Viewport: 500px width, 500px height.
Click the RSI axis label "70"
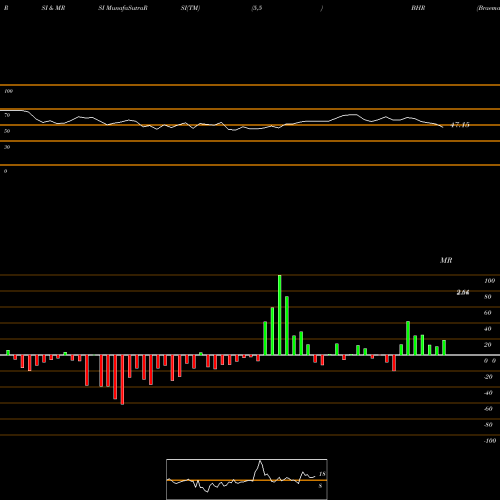click(x=7, y=115)
